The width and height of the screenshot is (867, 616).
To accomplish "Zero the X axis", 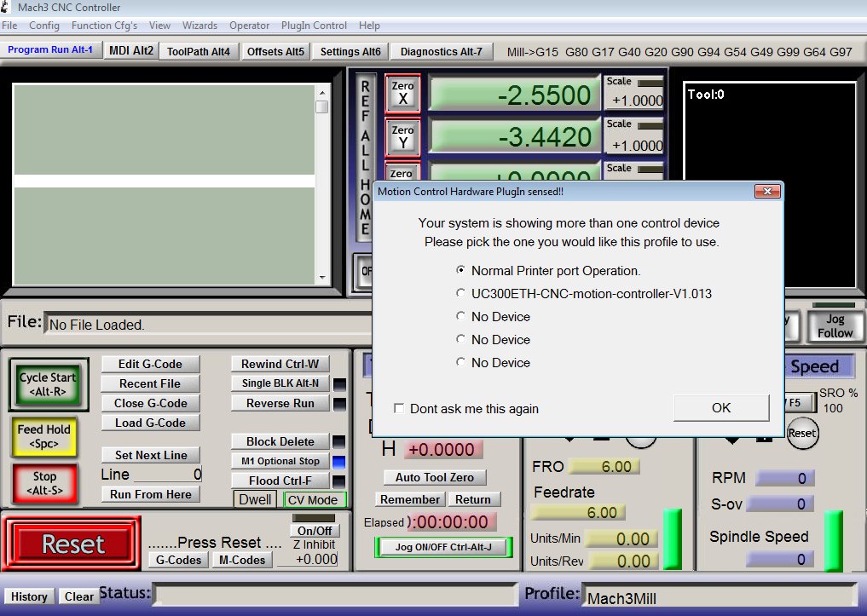I will pos(402,94).
